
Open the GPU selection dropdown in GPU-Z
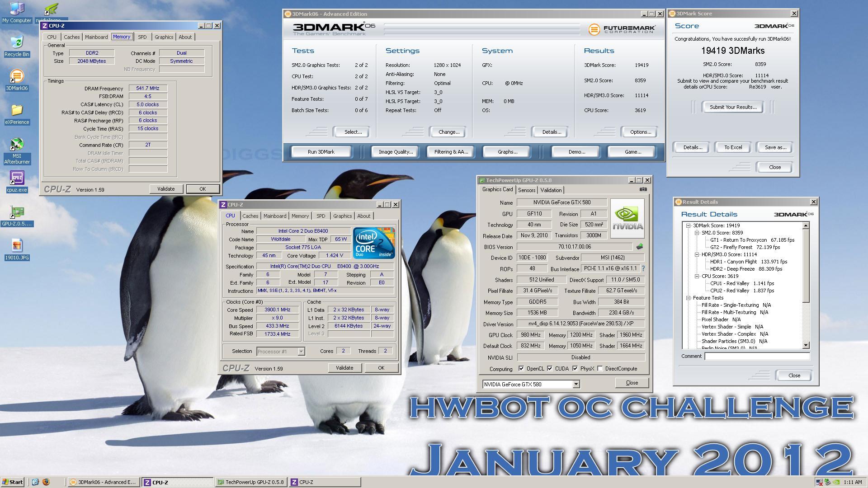pos(576,384)
